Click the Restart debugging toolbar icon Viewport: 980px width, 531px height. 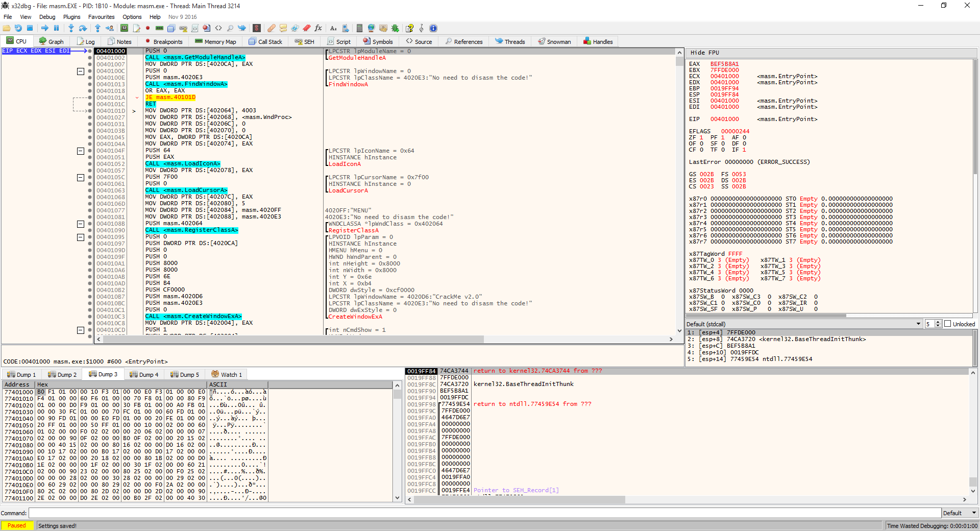(18, 28)
